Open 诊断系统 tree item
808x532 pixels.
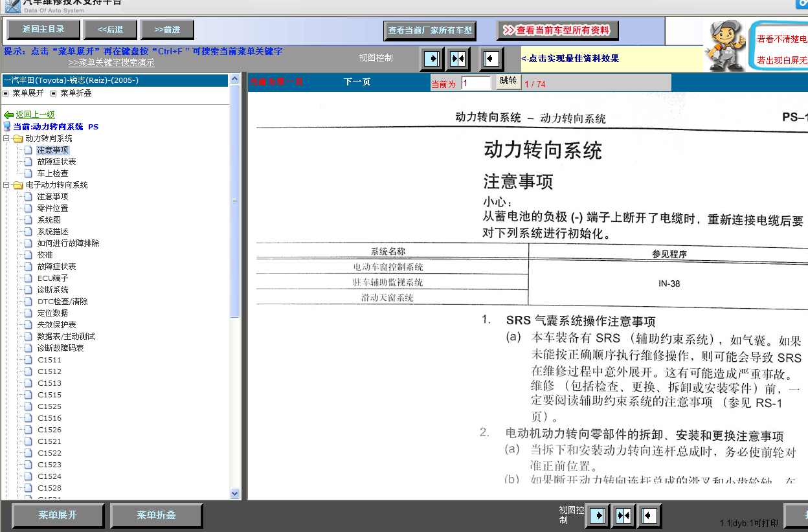click(x=52, y=290)
